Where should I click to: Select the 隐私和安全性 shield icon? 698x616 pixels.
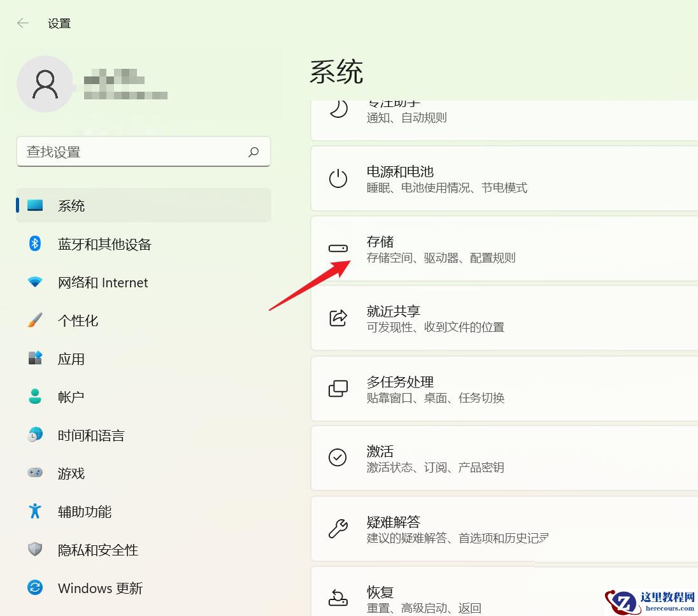tap(34, 550)
